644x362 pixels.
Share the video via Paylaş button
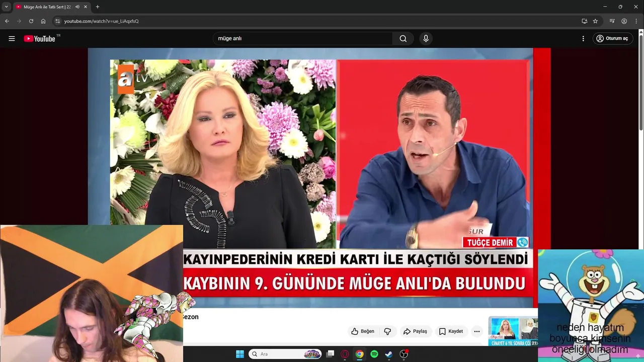(415, 331)
